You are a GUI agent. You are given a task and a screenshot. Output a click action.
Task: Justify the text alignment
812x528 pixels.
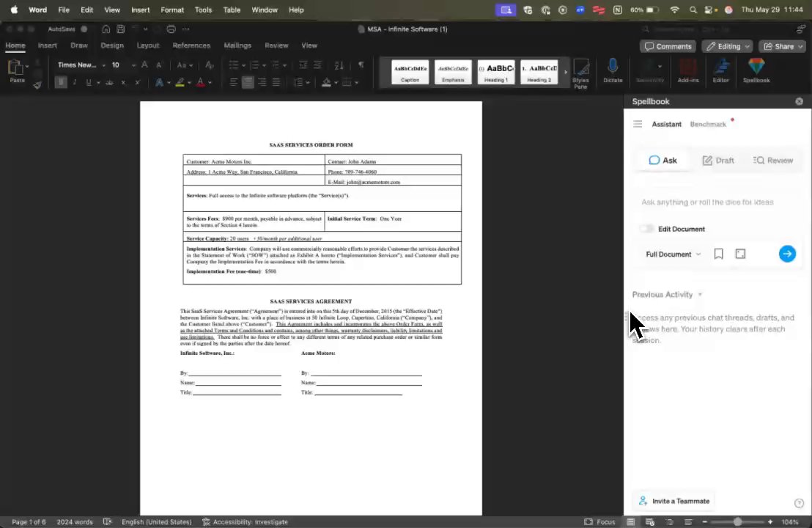[276, 82]
